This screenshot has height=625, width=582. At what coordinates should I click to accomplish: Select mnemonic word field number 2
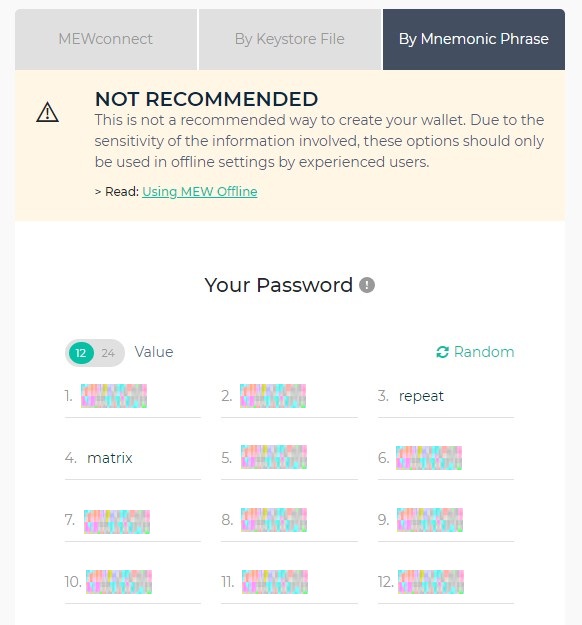[x=289, y=396]
